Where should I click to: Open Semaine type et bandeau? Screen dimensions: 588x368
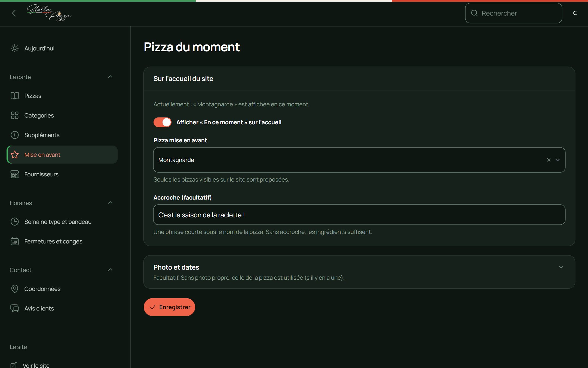pyautogui.click(x=62, y=222)
